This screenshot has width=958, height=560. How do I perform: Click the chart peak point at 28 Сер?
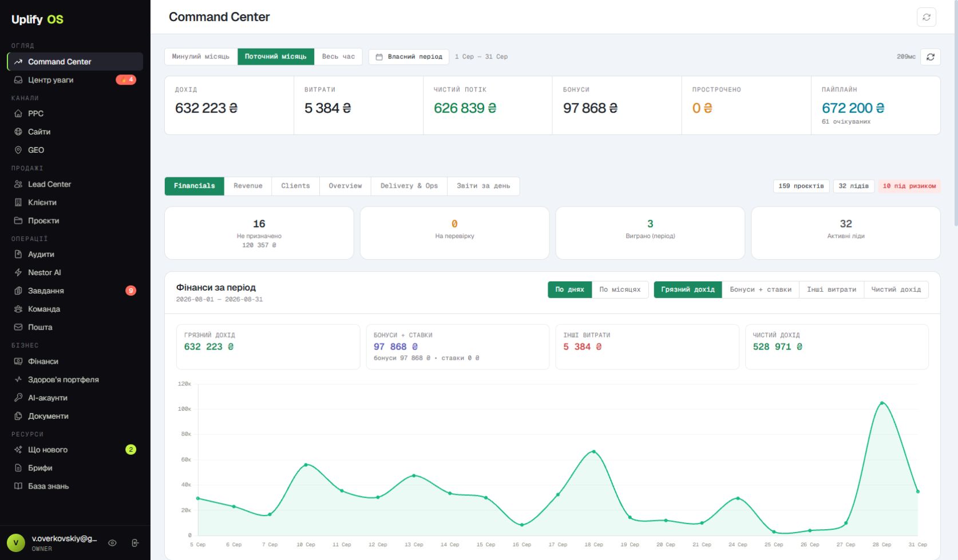[882, 403]
